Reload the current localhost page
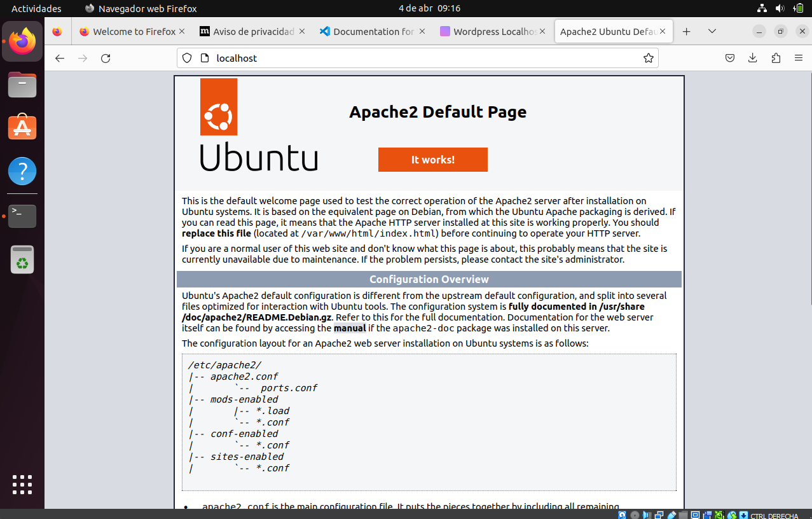The image size is (812, 519). [x=106, y=59]
